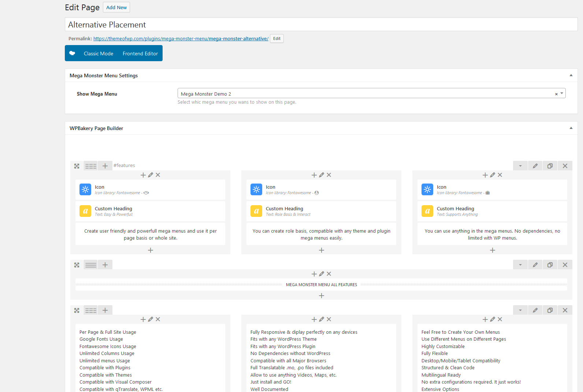Image resolution: width=583 pixels, height=392 pixels.
Task: Append an element below the separator
Action: tap(322, 296)
